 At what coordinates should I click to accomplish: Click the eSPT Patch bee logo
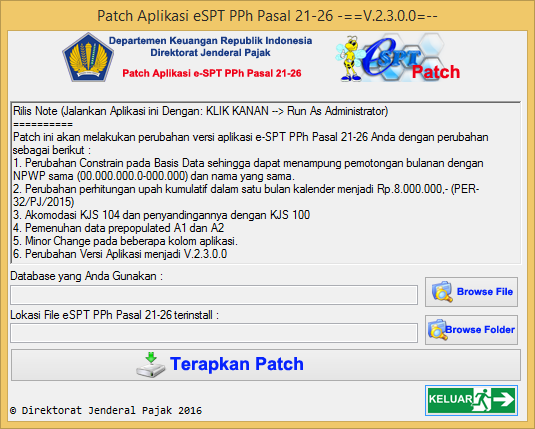pyautogui.click(x=398, y=58)
